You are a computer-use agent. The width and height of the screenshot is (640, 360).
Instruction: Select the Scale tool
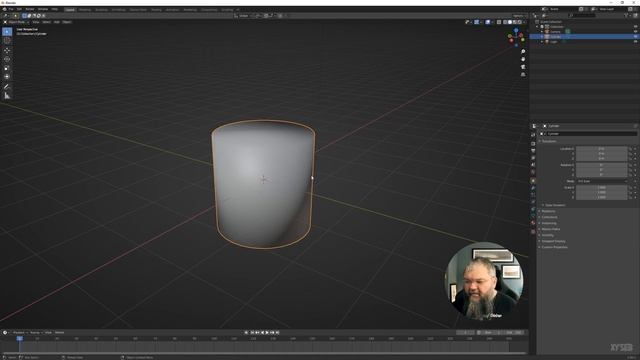tap(7, 68)
